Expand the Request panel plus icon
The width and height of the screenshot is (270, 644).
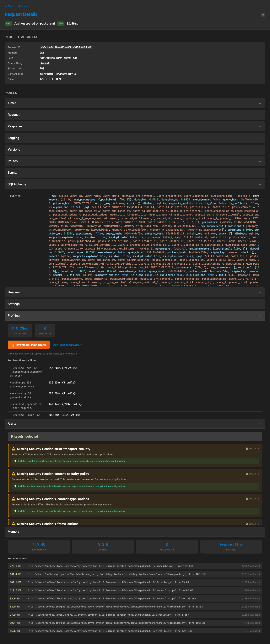tap(260, 115)
